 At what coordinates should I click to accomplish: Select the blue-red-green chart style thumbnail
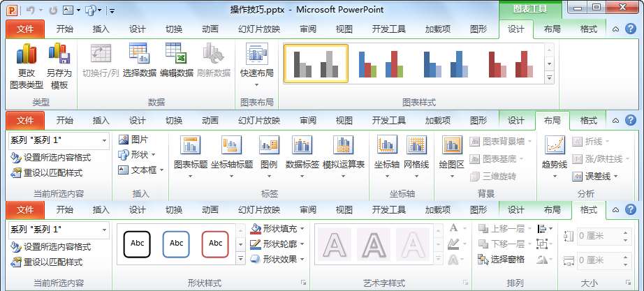[381, 64]
